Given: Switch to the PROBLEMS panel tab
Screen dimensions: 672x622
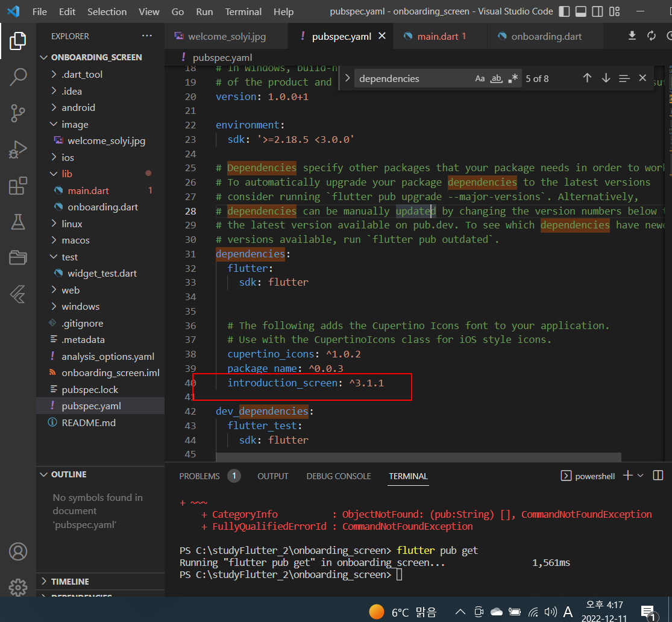Looking at the screenshot, I should point(199,476).
